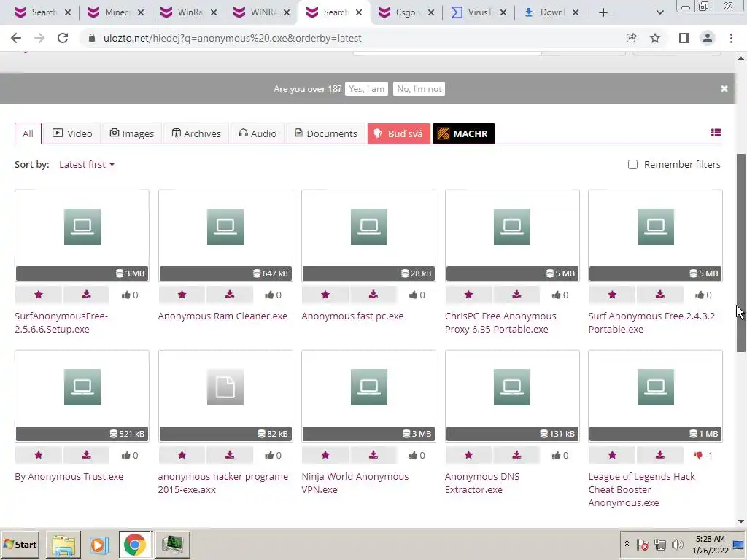Download SurfAnonymousFree-2.5.6.6.Setup.exe via download icon
The height and width of the screenshot is (560, 747).
click(x=86, y=295)
